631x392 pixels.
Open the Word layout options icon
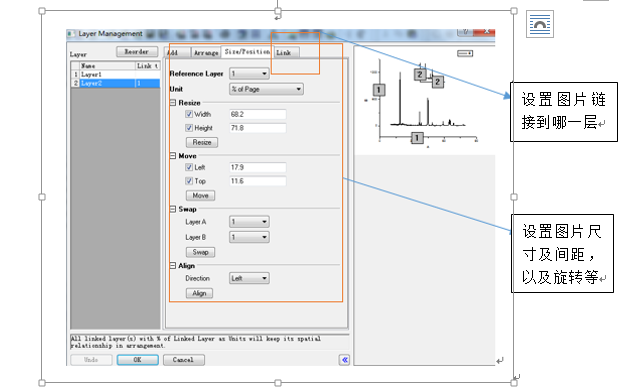(x=540, y=24)
